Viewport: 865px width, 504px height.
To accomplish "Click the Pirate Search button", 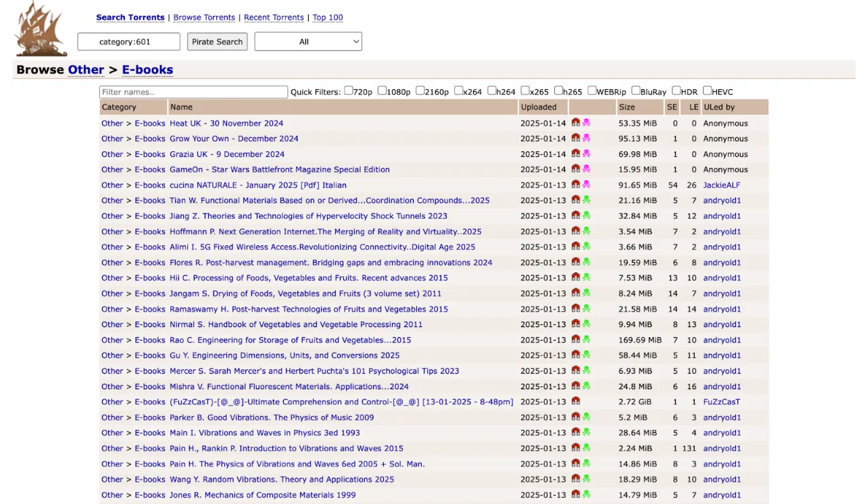I will pyautogui.click(x=217, y=41).
